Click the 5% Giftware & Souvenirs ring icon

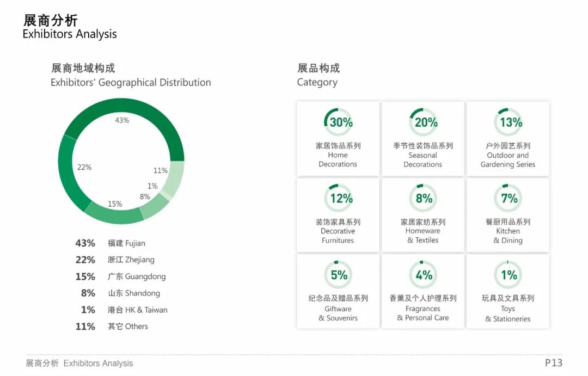click(x=338, y=275)
